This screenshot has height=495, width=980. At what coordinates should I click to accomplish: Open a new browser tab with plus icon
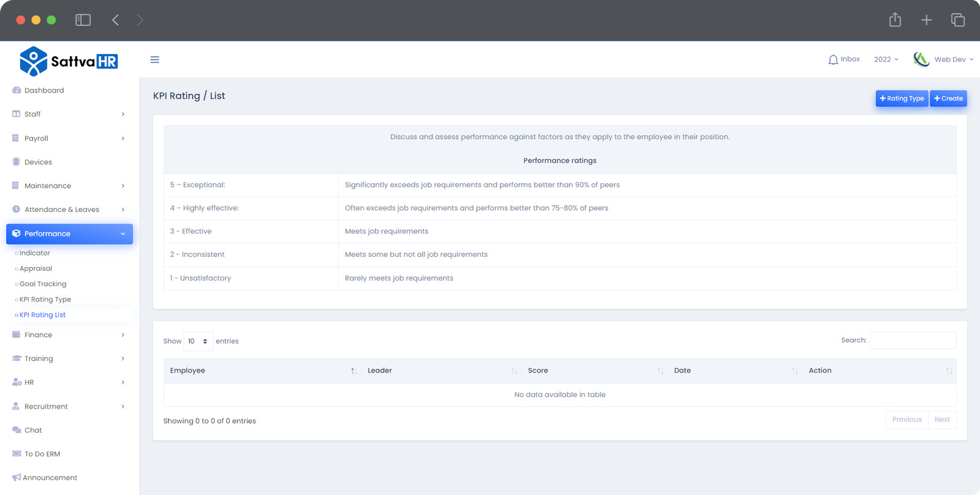click(926, 20)
